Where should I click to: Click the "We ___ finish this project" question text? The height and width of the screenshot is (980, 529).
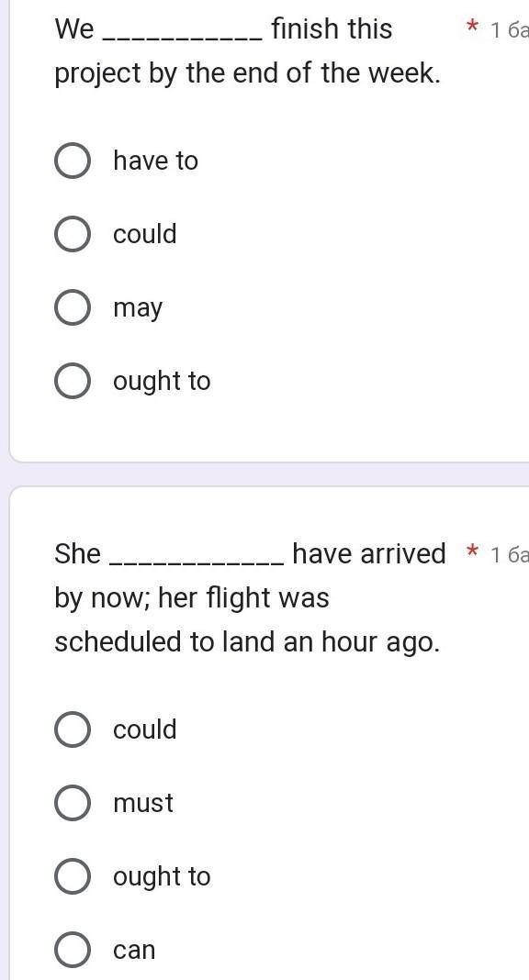[248, 51]
